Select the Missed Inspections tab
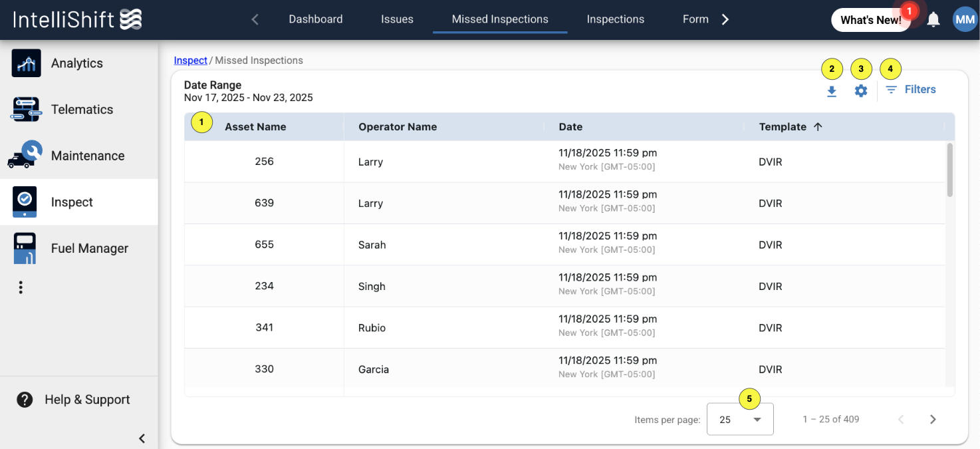This screenshot has height=449, width=980. 500,19
